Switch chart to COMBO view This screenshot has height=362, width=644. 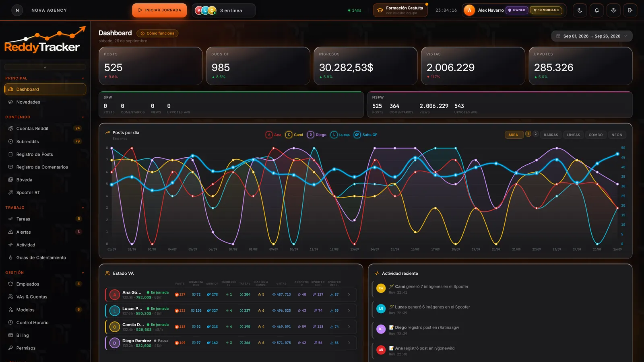tap(596, 135)
